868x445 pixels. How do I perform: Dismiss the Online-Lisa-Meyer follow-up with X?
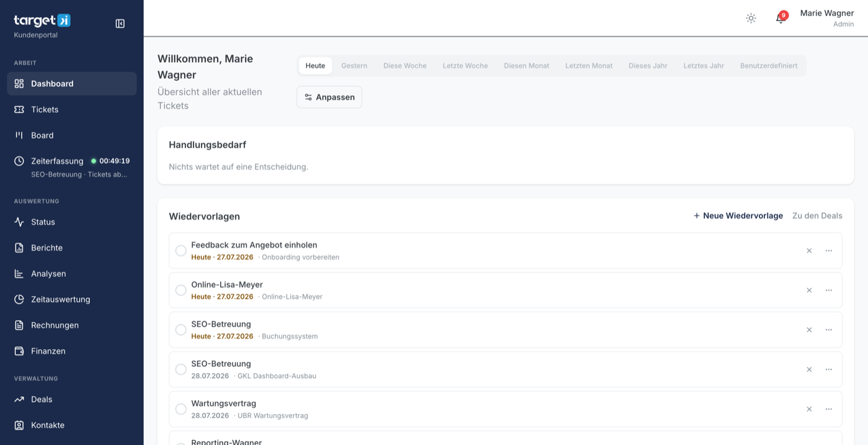809,290
